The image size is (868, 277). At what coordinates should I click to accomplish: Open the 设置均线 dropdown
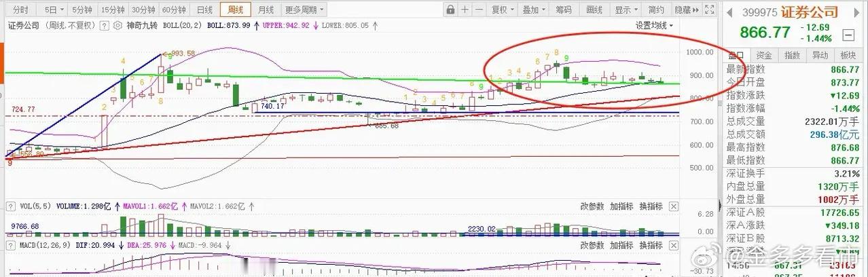point(655,25)
